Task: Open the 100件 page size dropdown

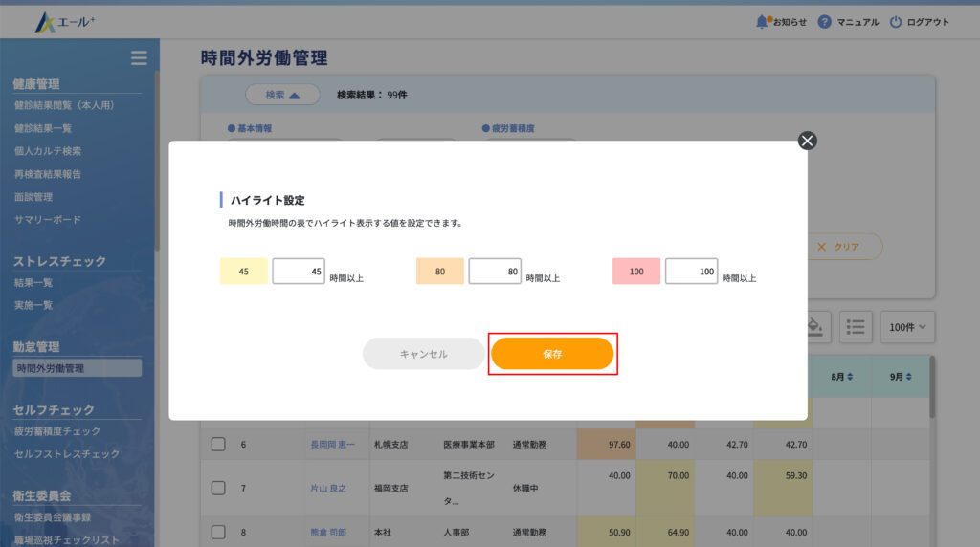Action: [x=907, y=326]
